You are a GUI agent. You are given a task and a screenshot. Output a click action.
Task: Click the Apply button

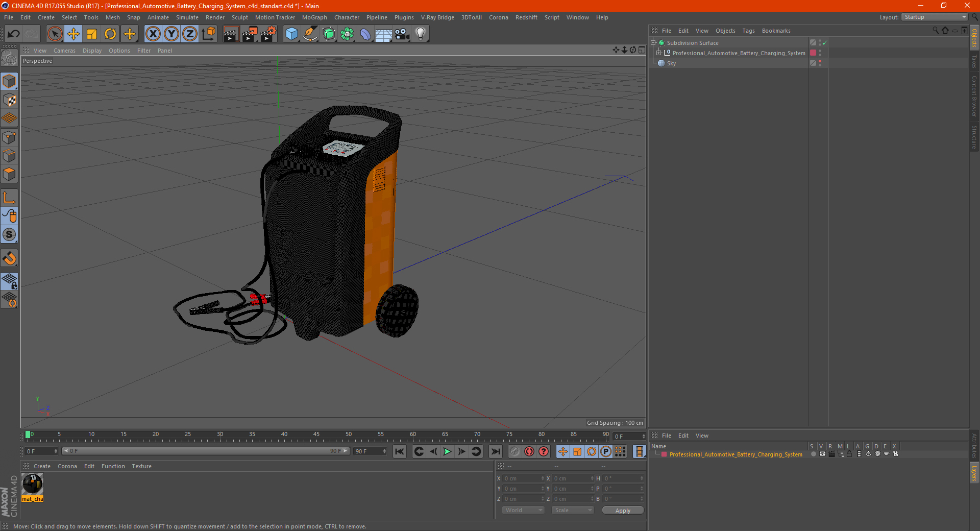pos(623,511)
